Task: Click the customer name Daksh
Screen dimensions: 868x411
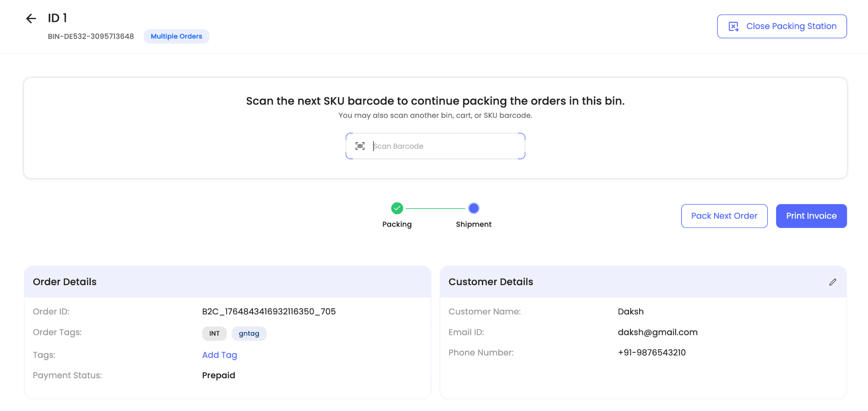Action: click(630, 311)
